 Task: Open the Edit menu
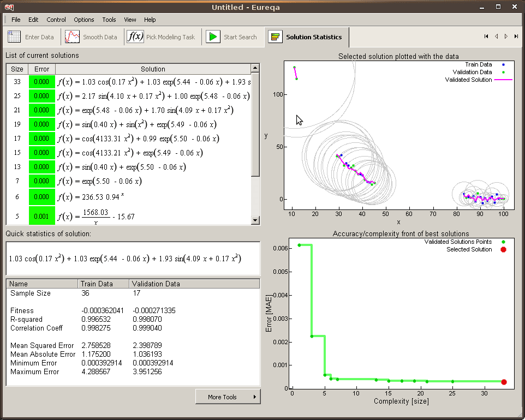point(33,20)
